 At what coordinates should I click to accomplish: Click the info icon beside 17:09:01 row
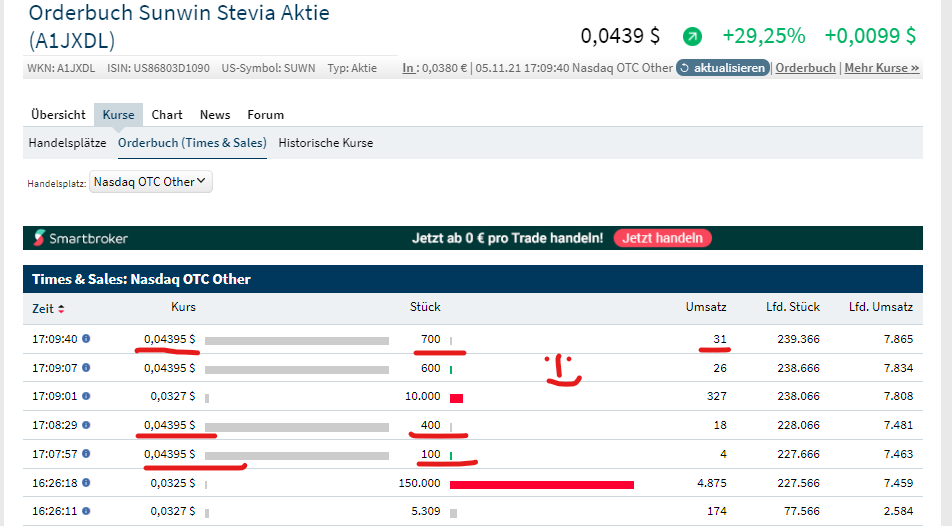[86, 396]
